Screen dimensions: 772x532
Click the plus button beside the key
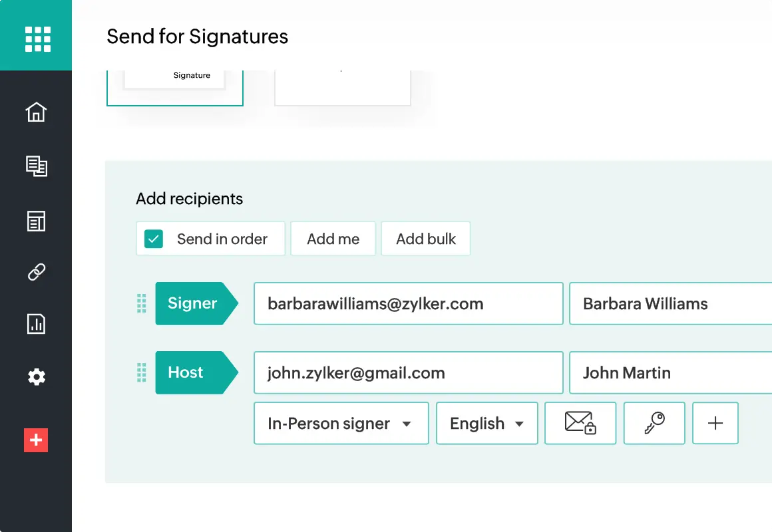[715, 423]
